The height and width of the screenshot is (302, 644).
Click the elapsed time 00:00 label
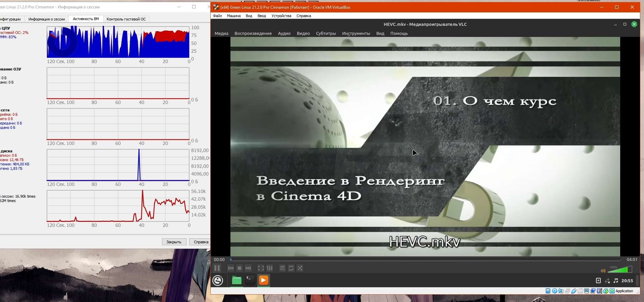219,259
